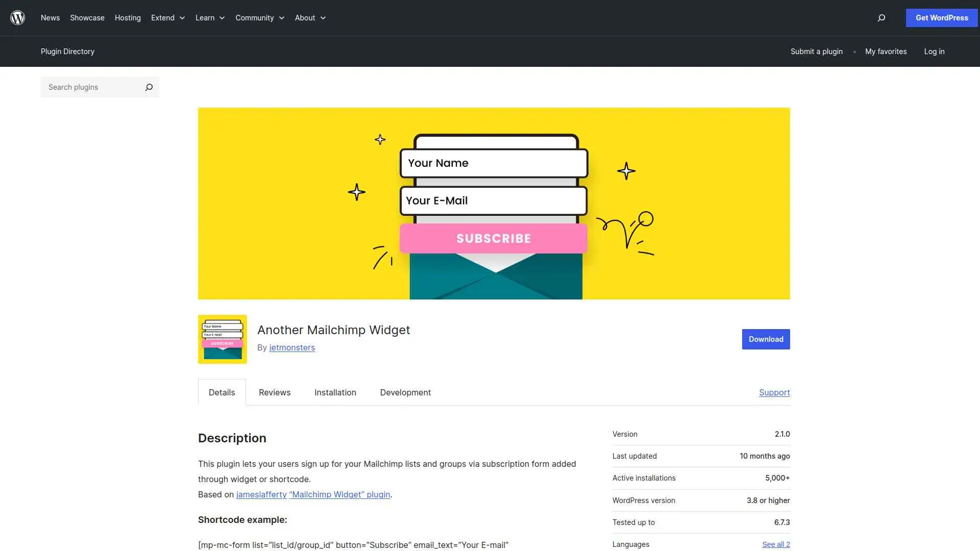This screenshot has height=551, width=980.
Task: Navigate to the Showcase page
Action: point(87,18)
